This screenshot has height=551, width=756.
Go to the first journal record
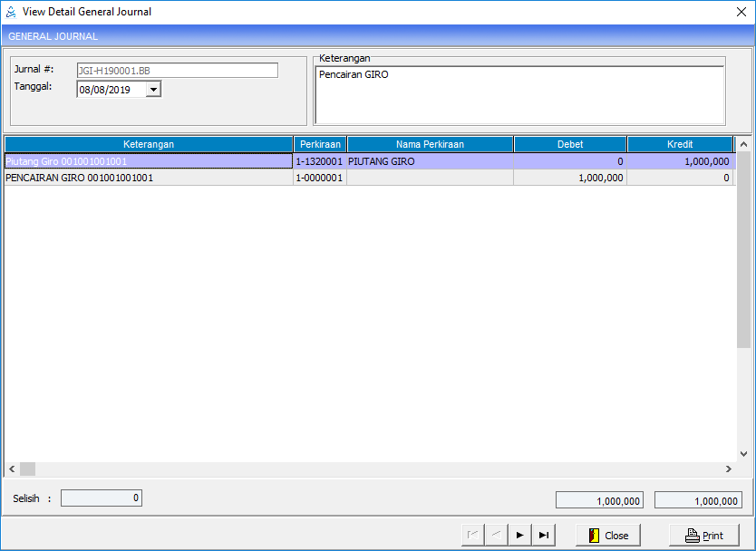click(x=472, y=535)
